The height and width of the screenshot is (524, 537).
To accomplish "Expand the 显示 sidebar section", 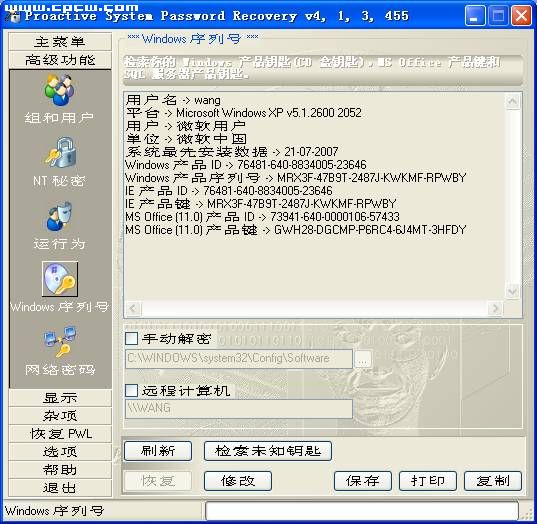I will (x=60, y=398).
